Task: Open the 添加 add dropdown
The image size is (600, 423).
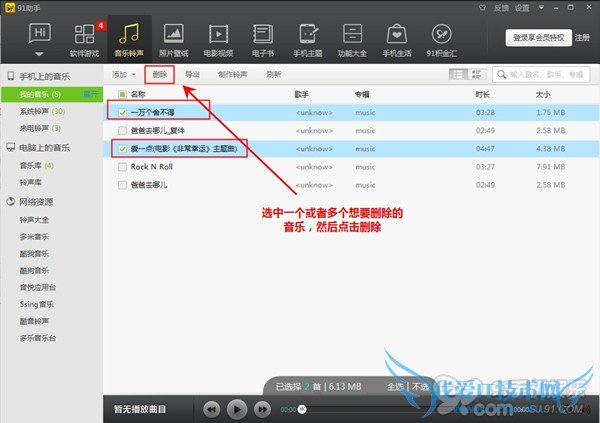Action: [x=124, y=74]
